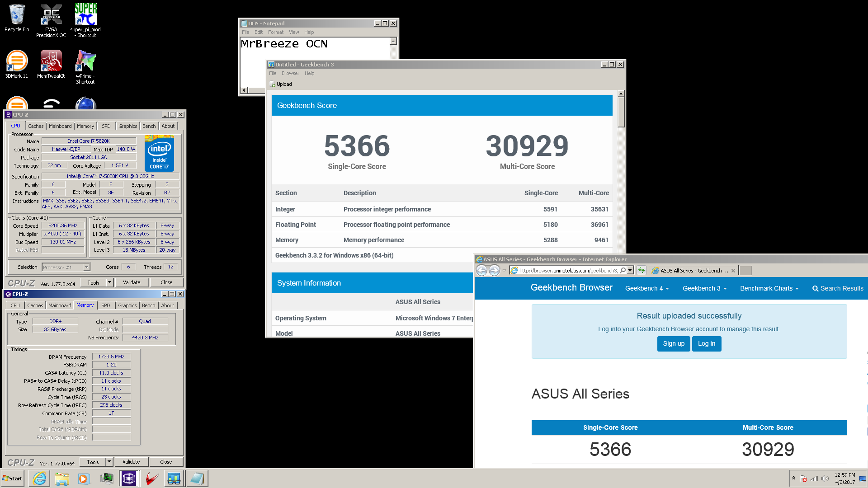This screenshot has height=488, width=868.
Task: Click the IE refresh page icon
Action: point(641,270)
